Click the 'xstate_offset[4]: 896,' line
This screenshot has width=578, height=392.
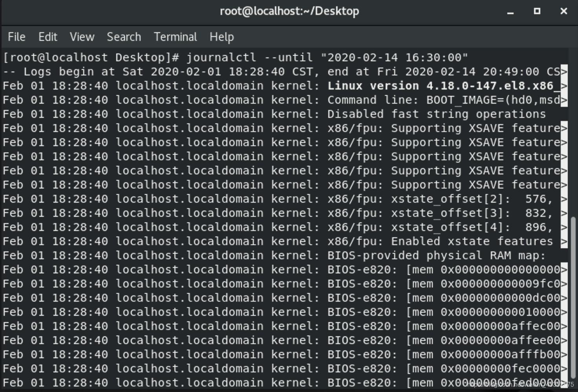(x=472, y=227)
